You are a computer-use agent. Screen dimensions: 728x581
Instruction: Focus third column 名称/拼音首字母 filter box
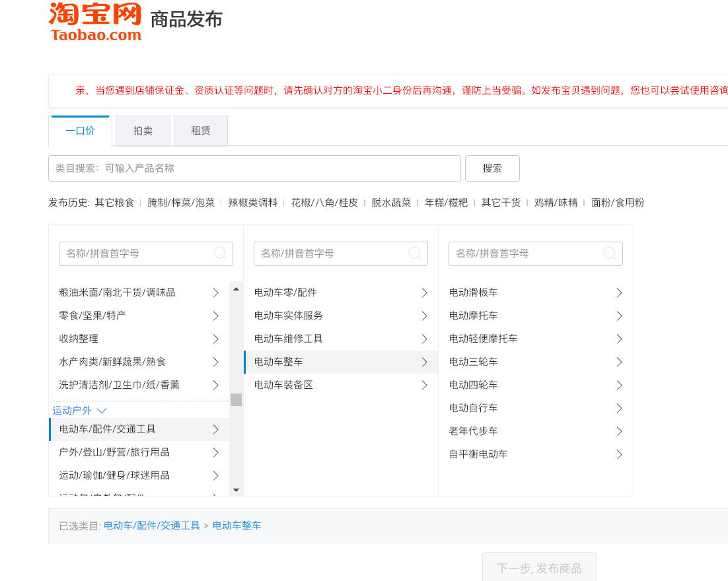[536, 254]
